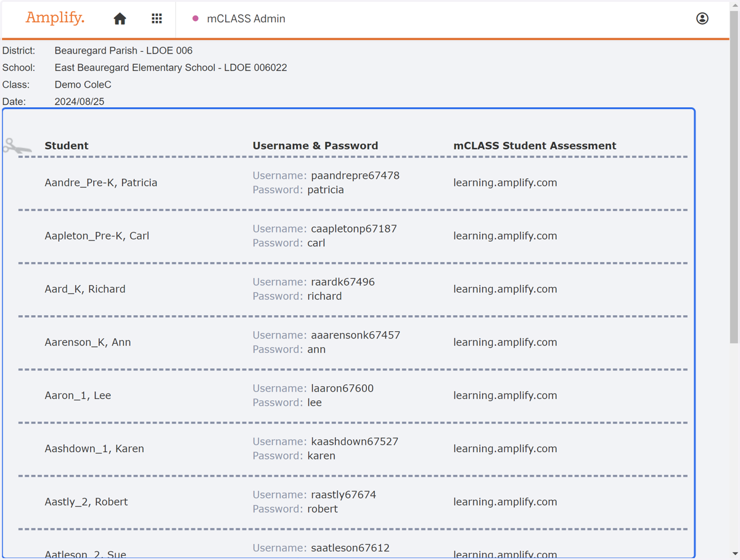Select student name Aandre_Pre-K, Patricia

[101, 183]
